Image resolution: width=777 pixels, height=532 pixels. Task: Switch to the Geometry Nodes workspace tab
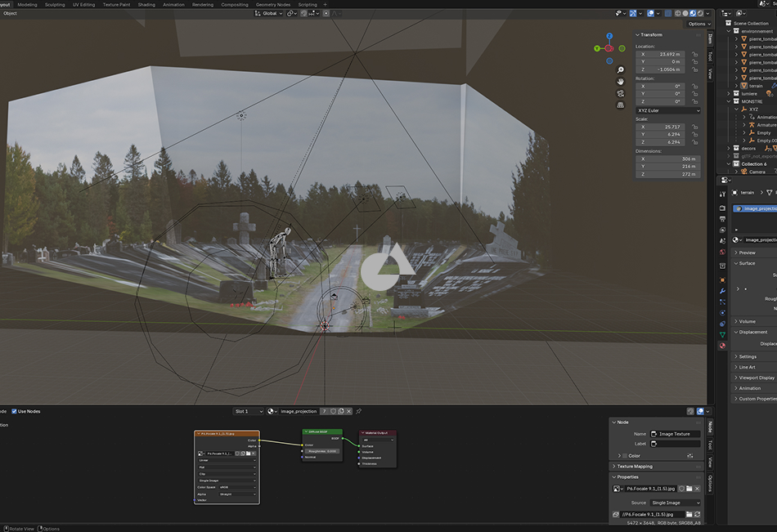pyautogui.click(x=272, y=4)
